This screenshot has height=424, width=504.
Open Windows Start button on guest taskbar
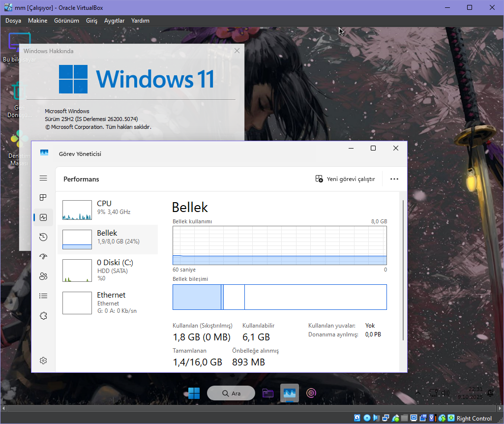point(194,393)
